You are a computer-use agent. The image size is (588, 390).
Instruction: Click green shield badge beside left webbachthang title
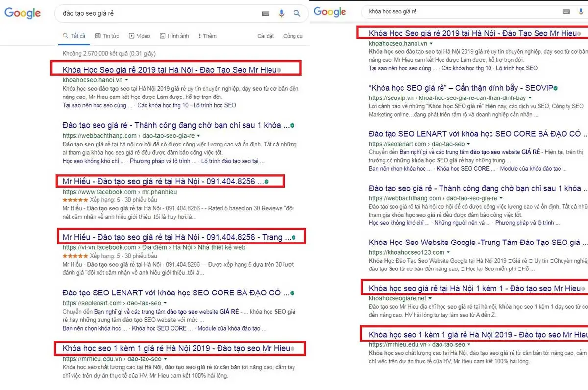pos(292,126)
